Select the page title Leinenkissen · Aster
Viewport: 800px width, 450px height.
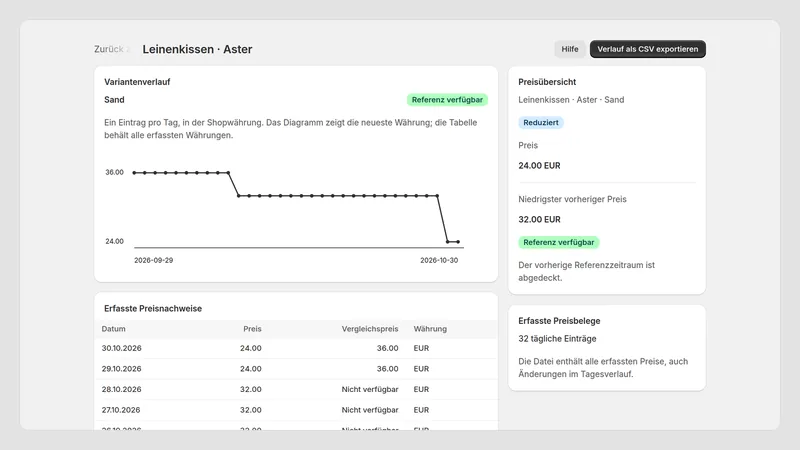point(197,49)
